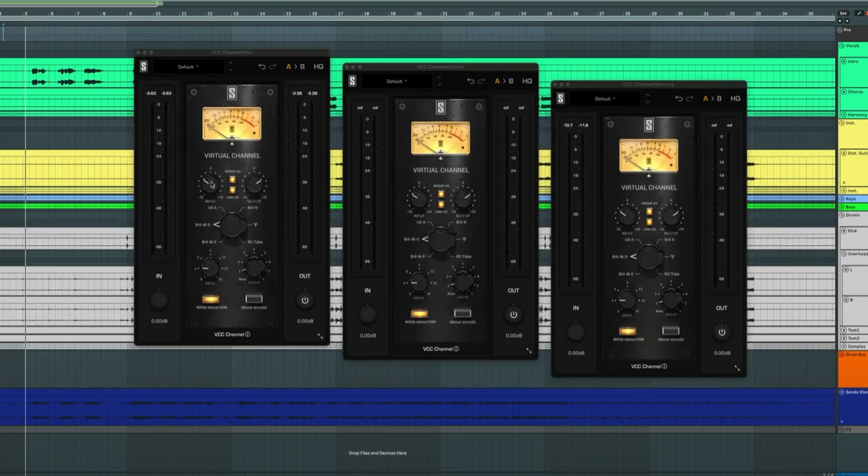Click the undo arrow in the Intro plugin

tap(262, 66)
